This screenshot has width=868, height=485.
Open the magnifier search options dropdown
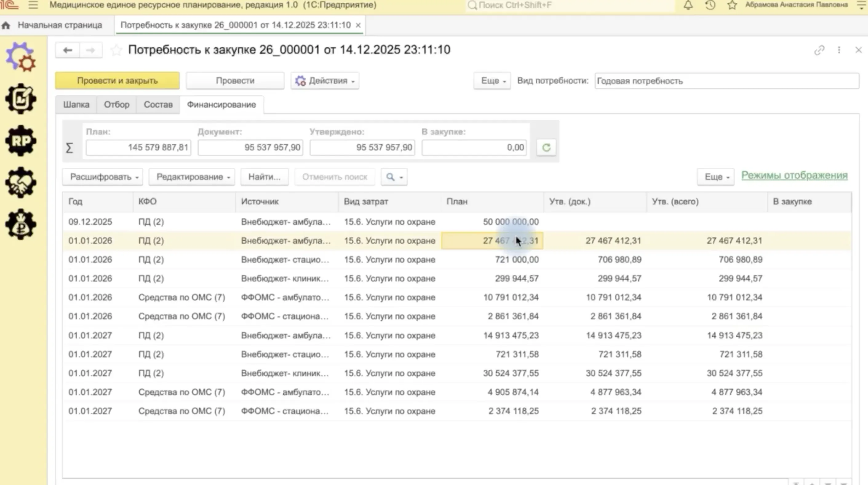click(x=394, y=177)
